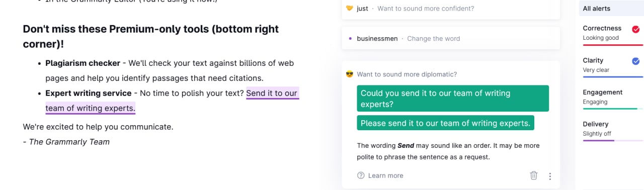644x190 pixels.
Task: Click the highlighted 'Send it to our' text
Action: (x=272, y=93)
